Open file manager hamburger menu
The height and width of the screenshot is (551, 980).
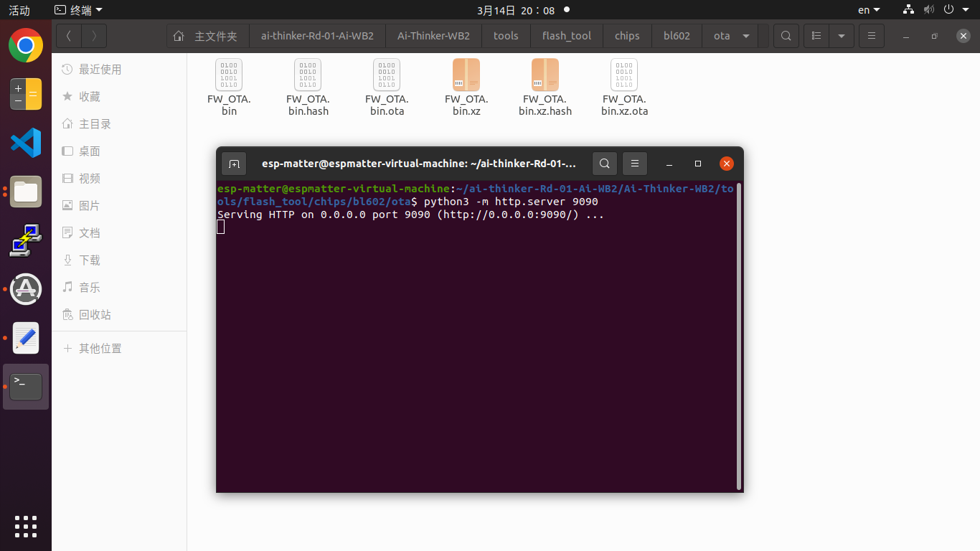tap(872, 36)
